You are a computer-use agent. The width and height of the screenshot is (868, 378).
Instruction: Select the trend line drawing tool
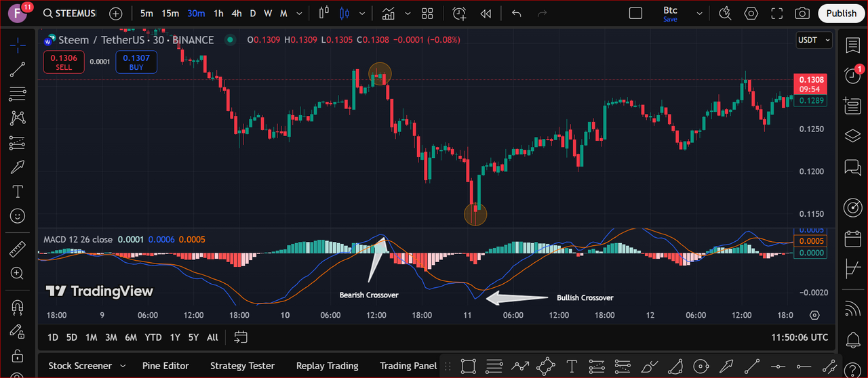[18, 68]
